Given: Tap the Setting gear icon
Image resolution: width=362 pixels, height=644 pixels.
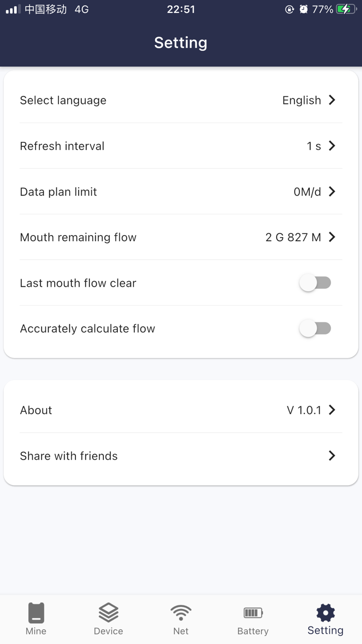Looking at the screenshot, I should pos(325,613).
